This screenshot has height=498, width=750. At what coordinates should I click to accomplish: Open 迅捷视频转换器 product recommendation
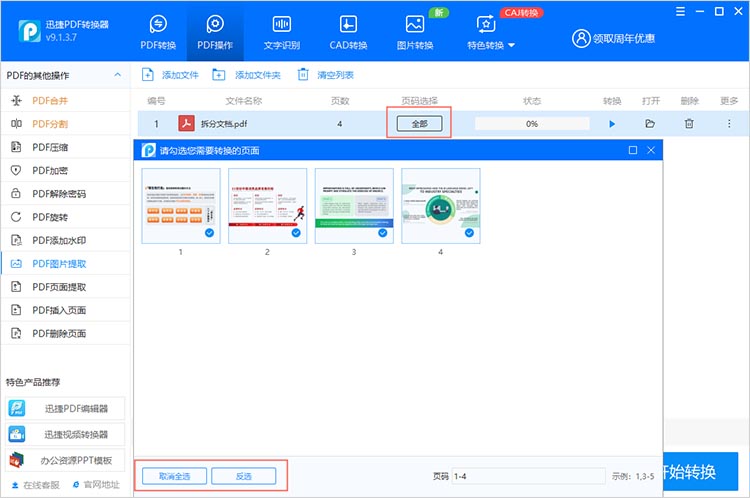tap(65, 434)
